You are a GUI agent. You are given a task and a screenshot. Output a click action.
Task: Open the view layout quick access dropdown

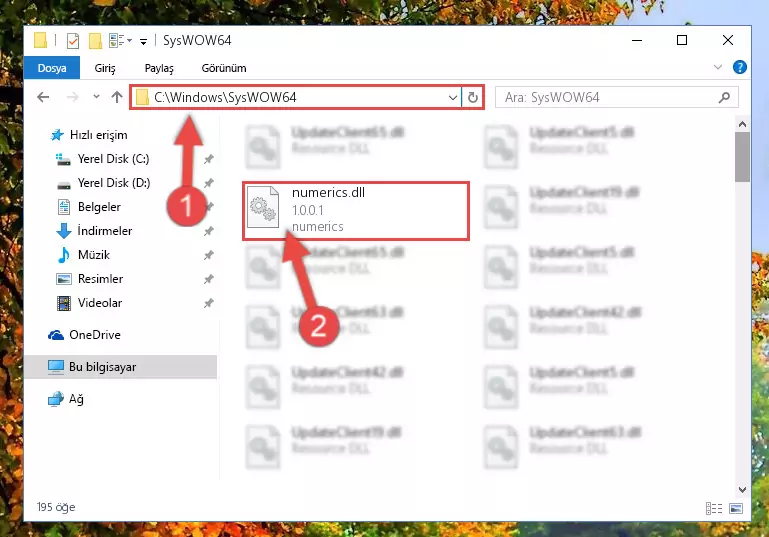(120, 40)
